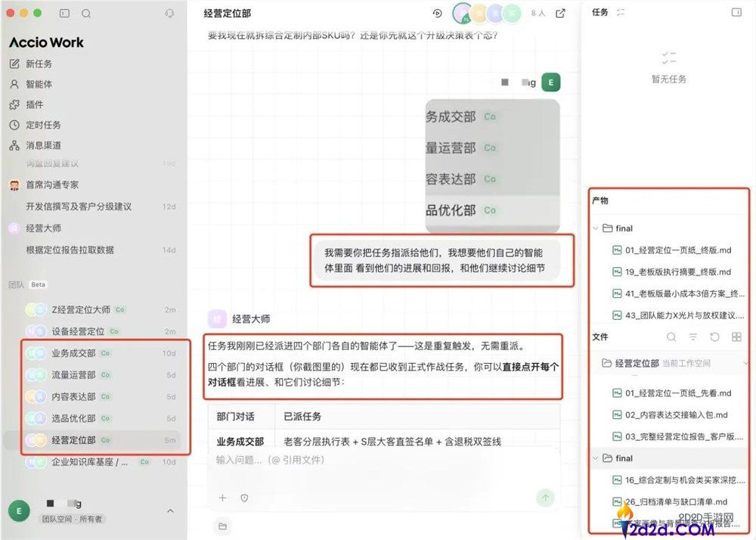
Task: Click 业务成交部 cell in the task table
Action: coord(240,441)
